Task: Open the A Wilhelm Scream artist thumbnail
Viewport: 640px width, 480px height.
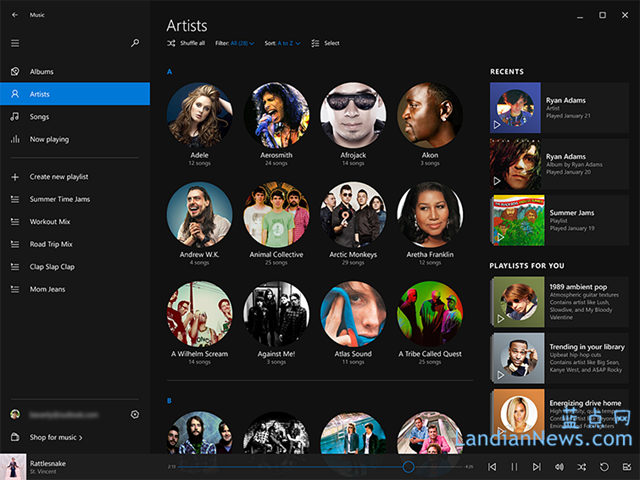Action: tap(200, 313)
